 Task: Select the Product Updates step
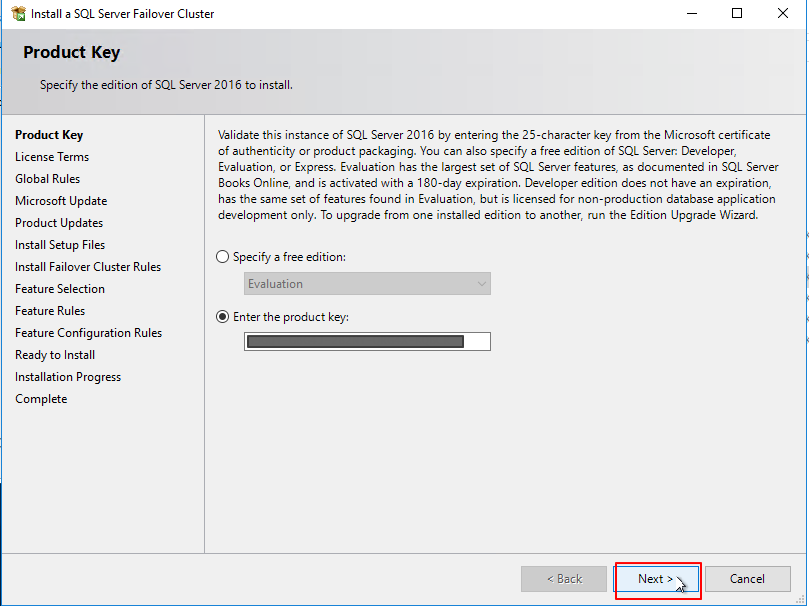pos(57,222)
